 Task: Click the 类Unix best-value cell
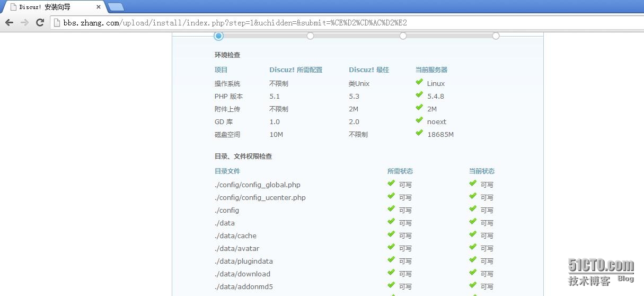(359, 84)
